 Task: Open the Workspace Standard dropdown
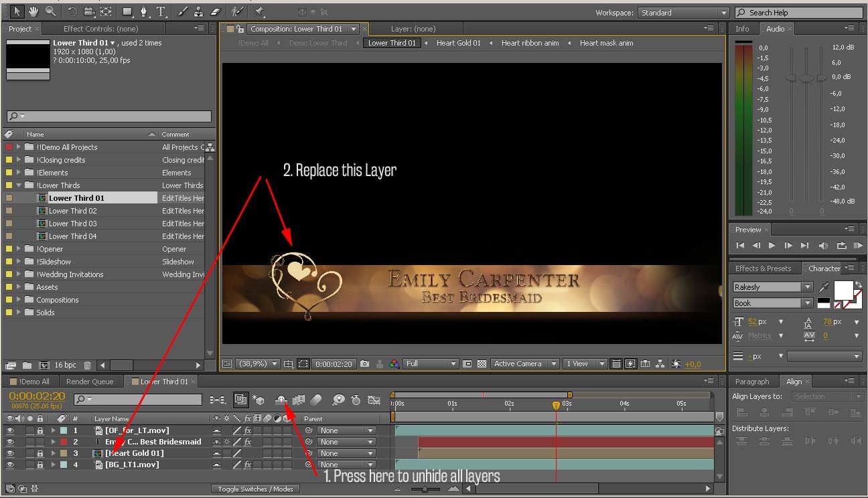tap(683, 13)
